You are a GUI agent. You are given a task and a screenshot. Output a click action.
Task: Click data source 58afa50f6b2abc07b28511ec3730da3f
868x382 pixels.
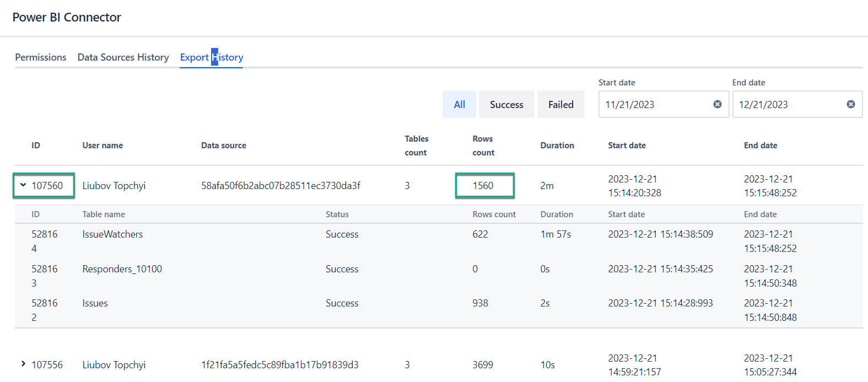[x=281, y=186]
